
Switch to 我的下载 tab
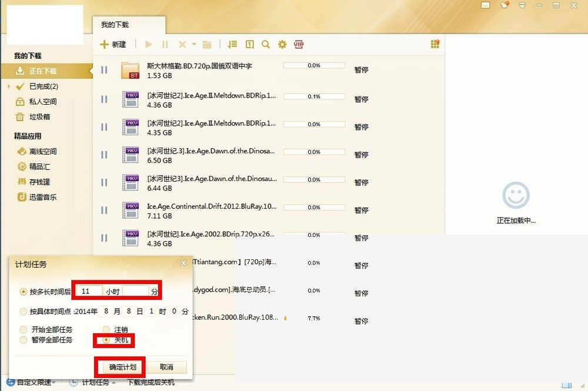pyautogui.click(x=129, y=25)
